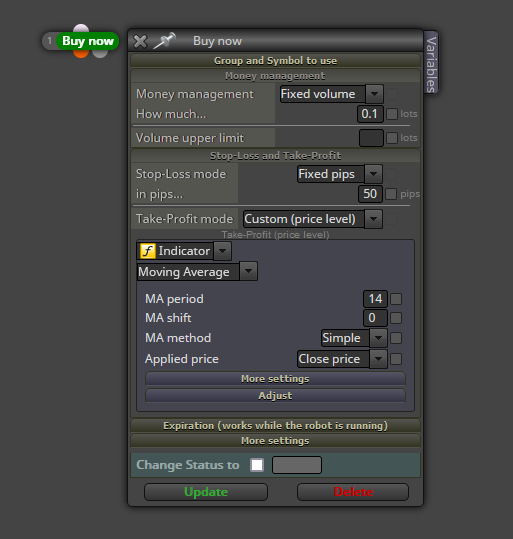Pin the Buy now panel with pushpin icon

164,41
